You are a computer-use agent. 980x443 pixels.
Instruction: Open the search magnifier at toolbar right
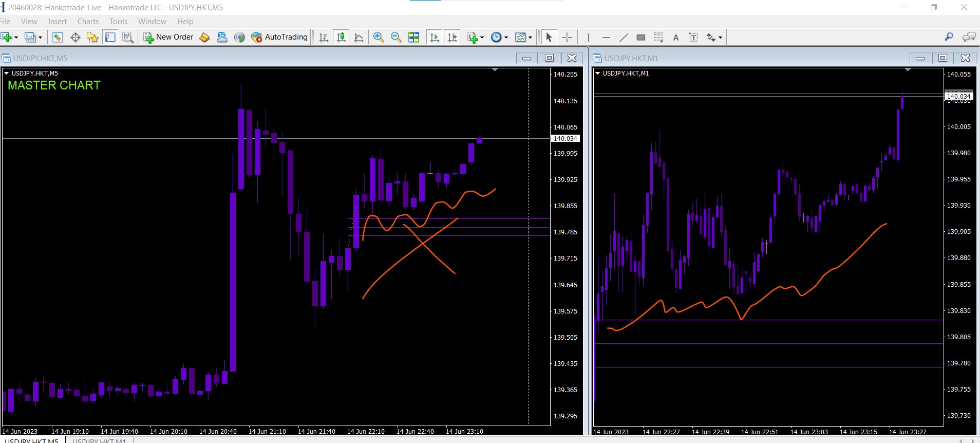click(949, 36)
